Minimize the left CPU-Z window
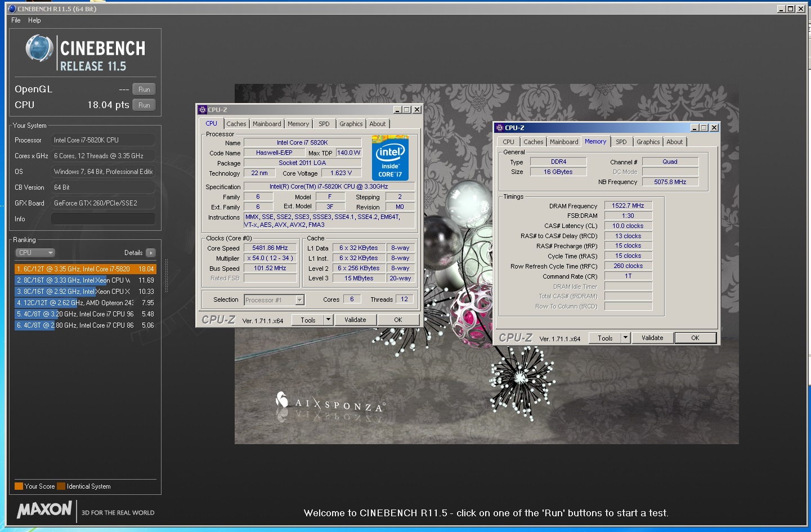The width and height of the screenshot is (811, 532). pyautogui.click(x=397, y=110)
